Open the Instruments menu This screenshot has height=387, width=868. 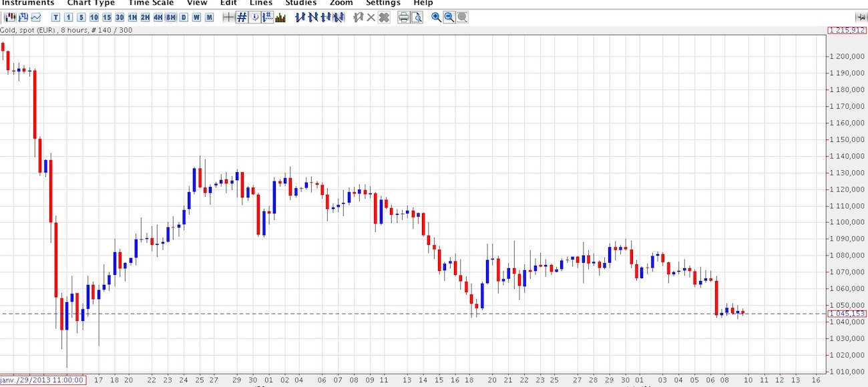[28, 3]
